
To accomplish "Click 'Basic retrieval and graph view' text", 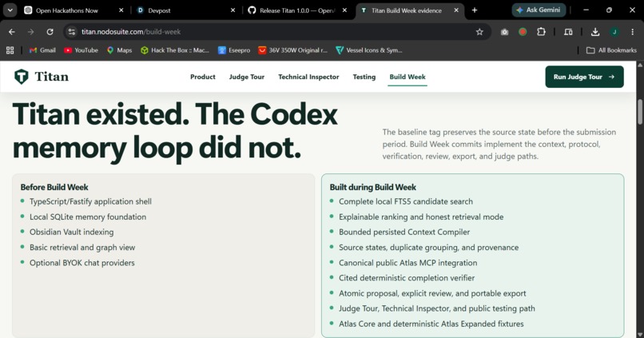I will click(82, 247).
